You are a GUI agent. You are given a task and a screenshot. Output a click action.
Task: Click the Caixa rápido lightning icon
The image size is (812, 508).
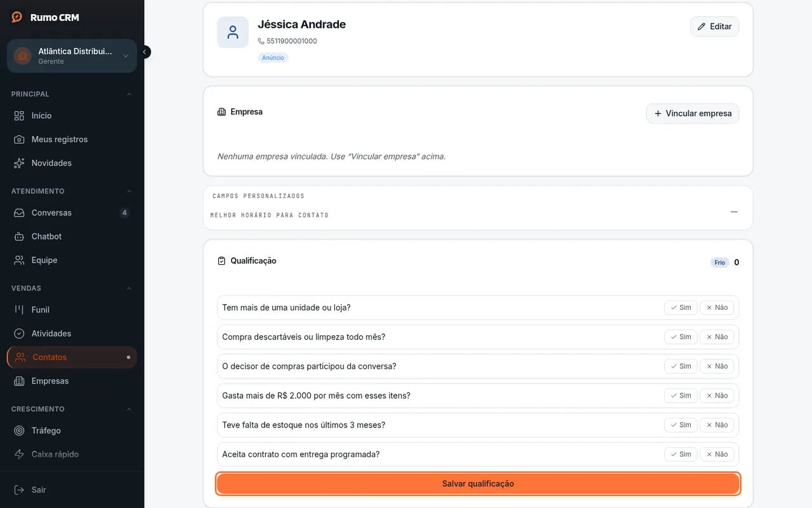tap(20, 454)
